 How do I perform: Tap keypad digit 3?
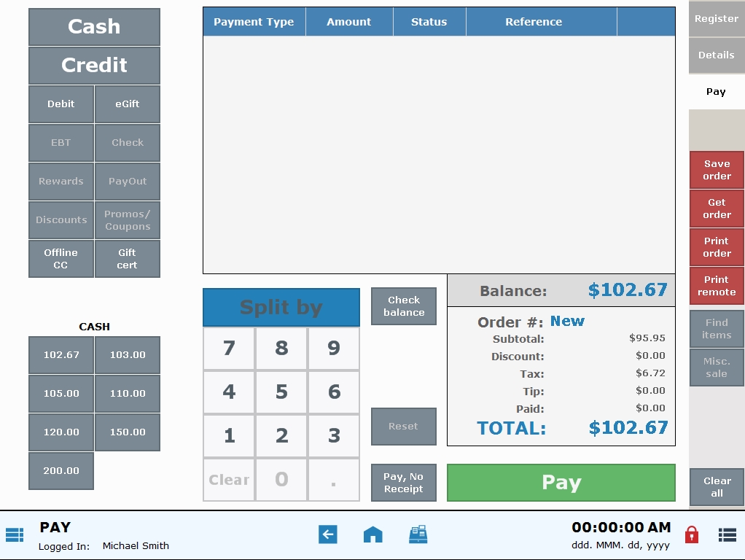[x=334, y=436]
